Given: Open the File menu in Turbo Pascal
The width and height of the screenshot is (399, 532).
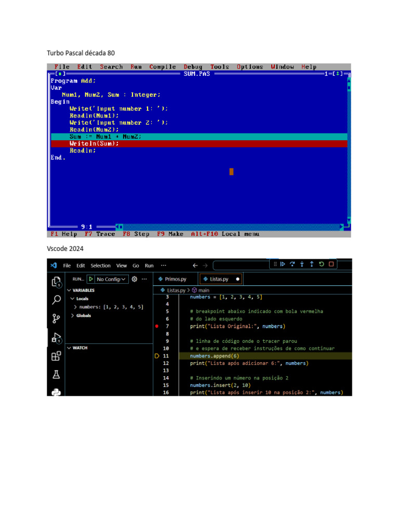Looking at the screenshot, I should coord(62,67).
